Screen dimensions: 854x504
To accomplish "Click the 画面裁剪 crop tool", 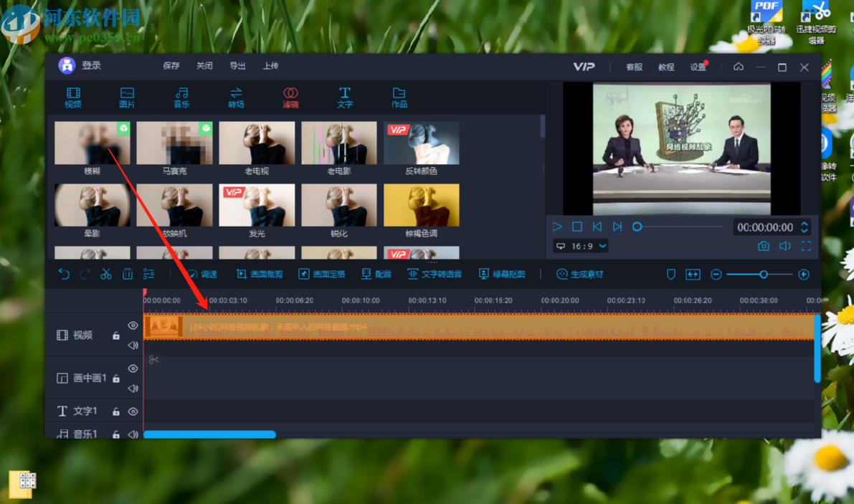I will pyautogui.click(x=259, y=275).
